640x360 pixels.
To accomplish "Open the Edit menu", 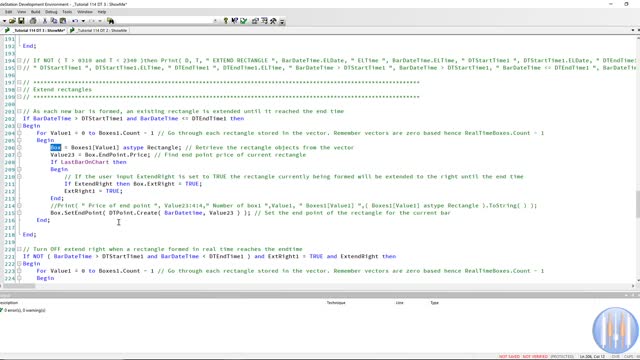I will click(x=8, y=12).
